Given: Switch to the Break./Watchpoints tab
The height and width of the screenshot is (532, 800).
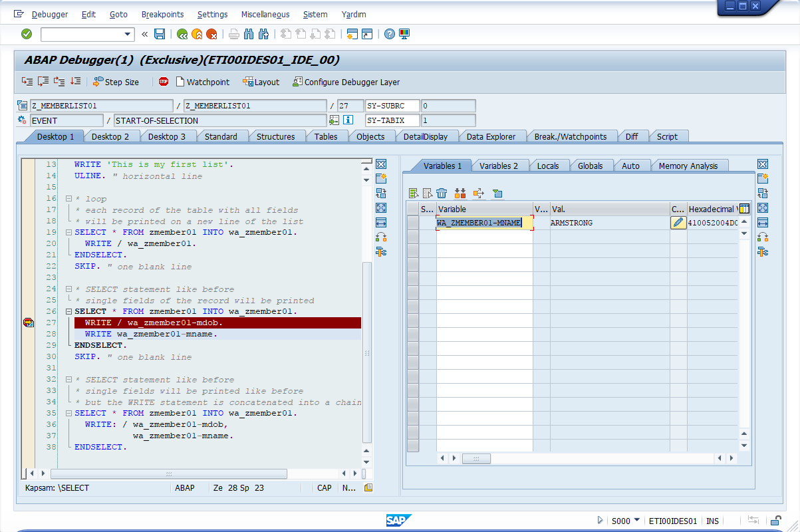Looking at the screenshot, I should tap(571, 136).
